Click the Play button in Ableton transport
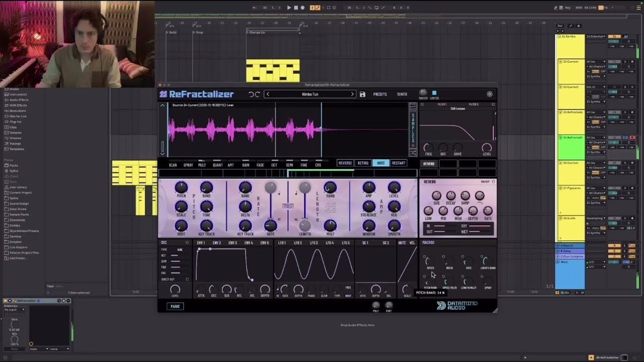This screenshot has width=644, height=362. [289, 8]
